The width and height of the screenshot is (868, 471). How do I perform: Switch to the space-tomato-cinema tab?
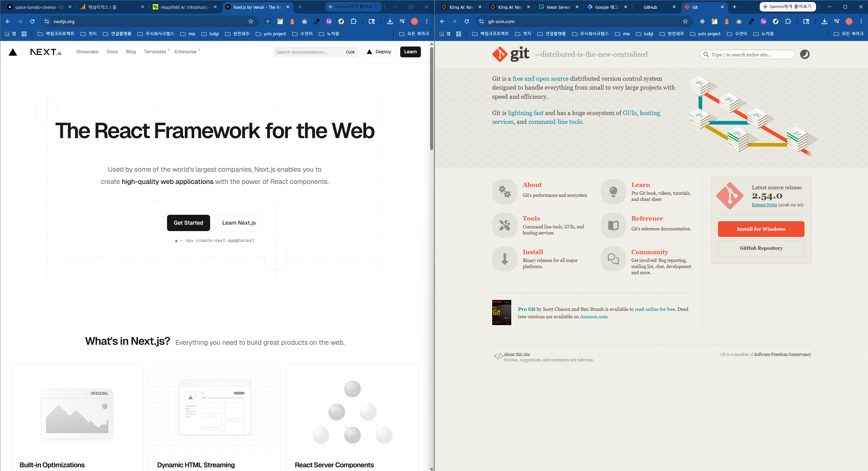pos(39,7)
